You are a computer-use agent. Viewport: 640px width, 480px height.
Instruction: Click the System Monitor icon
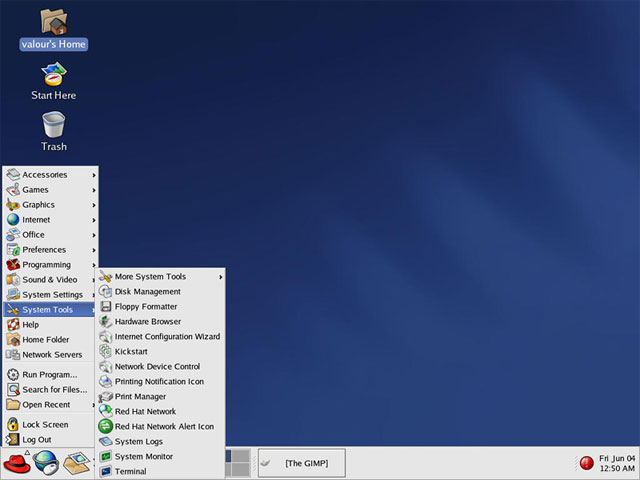106,456
